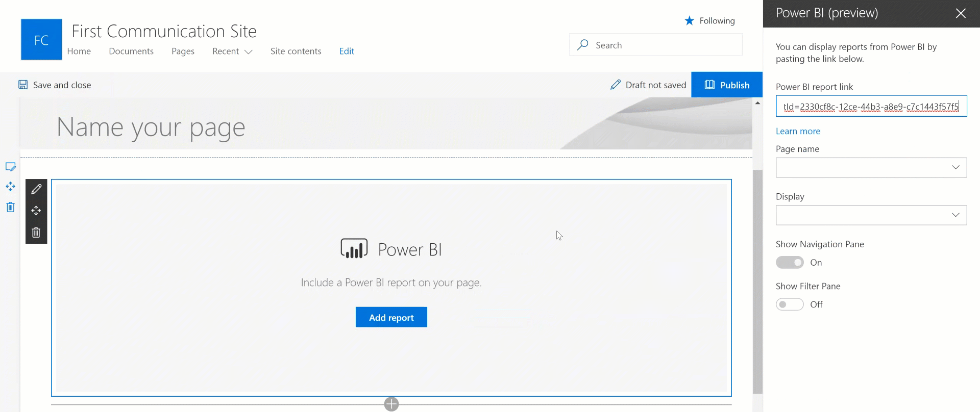980x412 pixels.
Task: Click the move section icon in left margin
Action: tap(10, 187)
